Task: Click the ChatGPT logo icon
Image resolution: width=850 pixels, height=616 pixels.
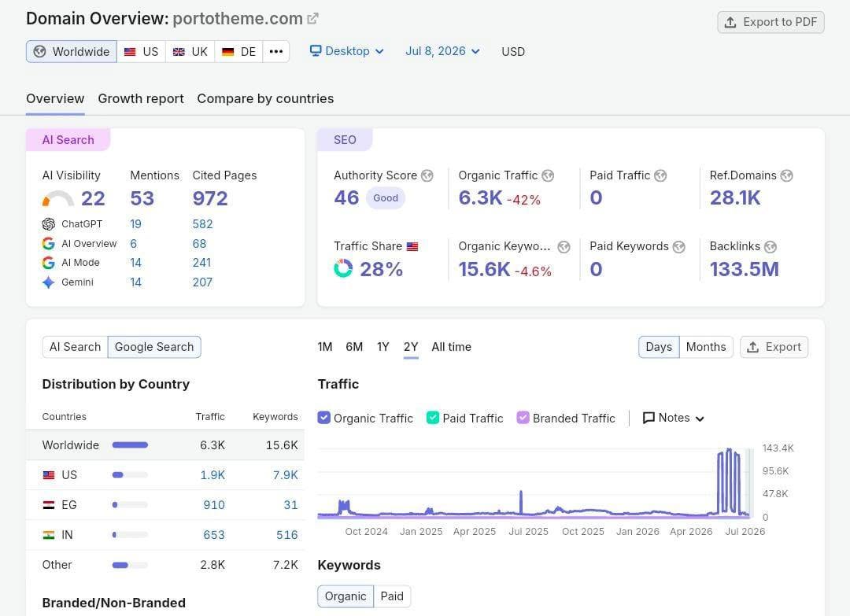Action: 49,223
